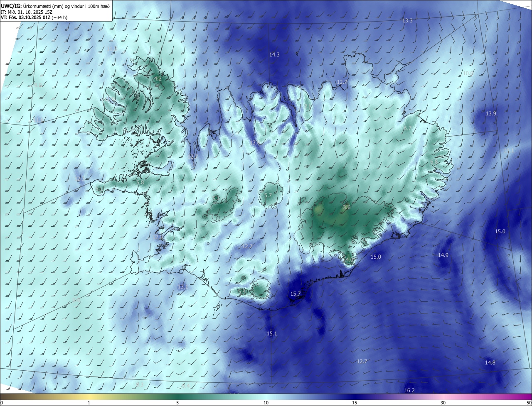Click the 3.6 value on Vatnajökull

[347, 208]
